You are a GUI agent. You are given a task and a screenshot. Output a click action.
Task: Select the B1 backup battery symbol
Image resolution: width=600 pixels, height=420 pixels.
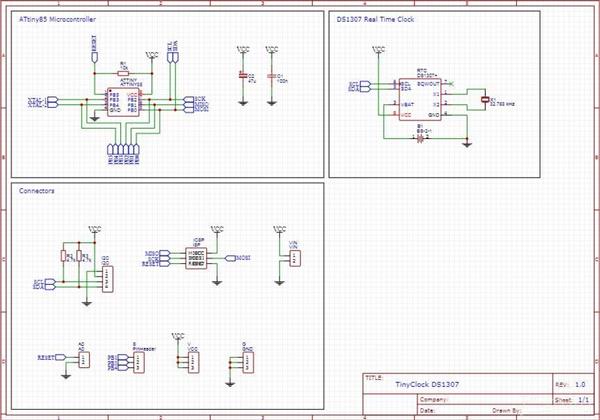pyautogui.click(x=421, y=138)
